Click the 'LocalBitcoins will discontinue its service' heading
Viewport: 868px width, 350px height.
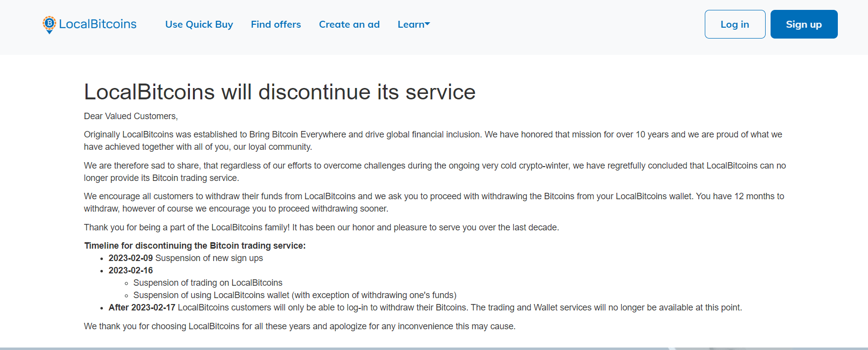click(x=279, y=92)
